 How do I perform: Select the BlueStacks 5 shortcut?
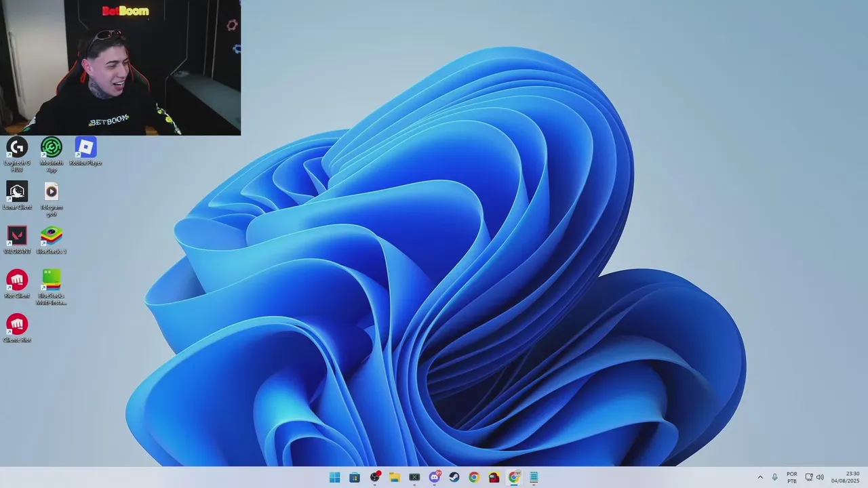[x=52, y=240]
